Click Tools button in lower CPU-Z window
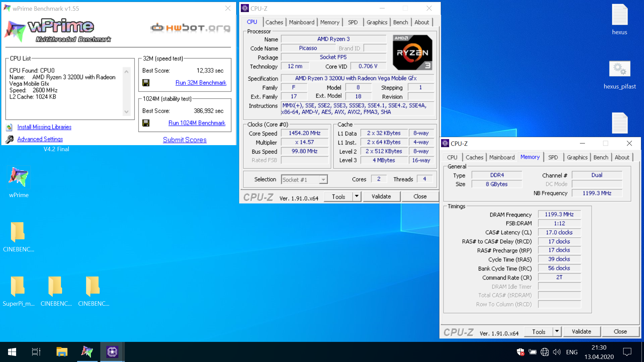This screenshot has height=362, width=644. tap(539, 332)
